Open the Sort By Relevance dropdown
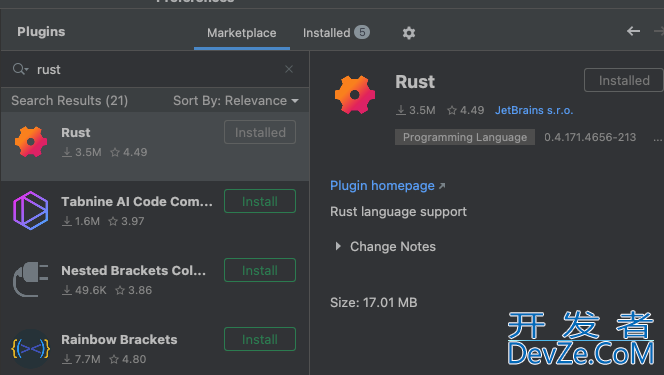 [x=236, y=101]
